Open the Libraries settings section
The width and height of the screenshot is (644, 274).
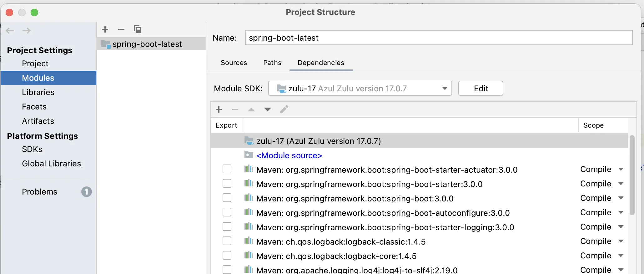click(38, 92)
